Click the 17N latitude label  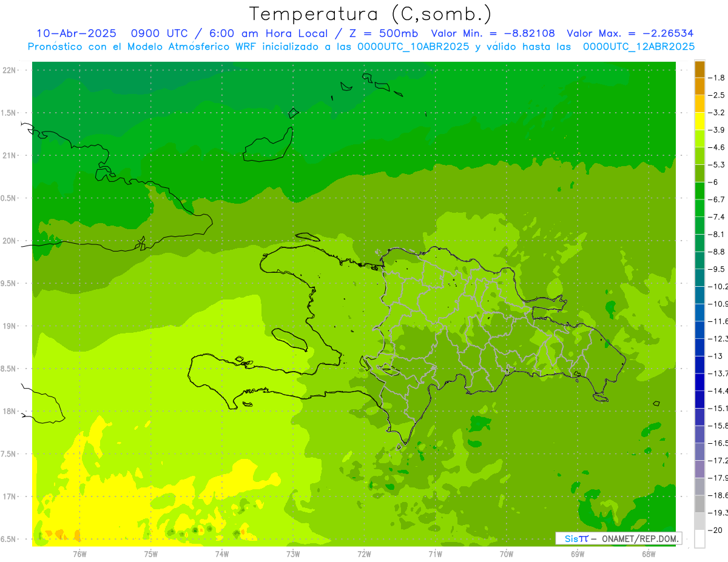pos(10,497)
